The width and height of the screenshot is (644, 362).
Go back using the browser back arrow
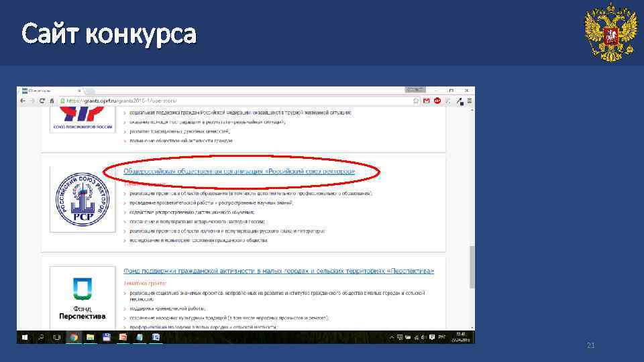tap(23, 101)
